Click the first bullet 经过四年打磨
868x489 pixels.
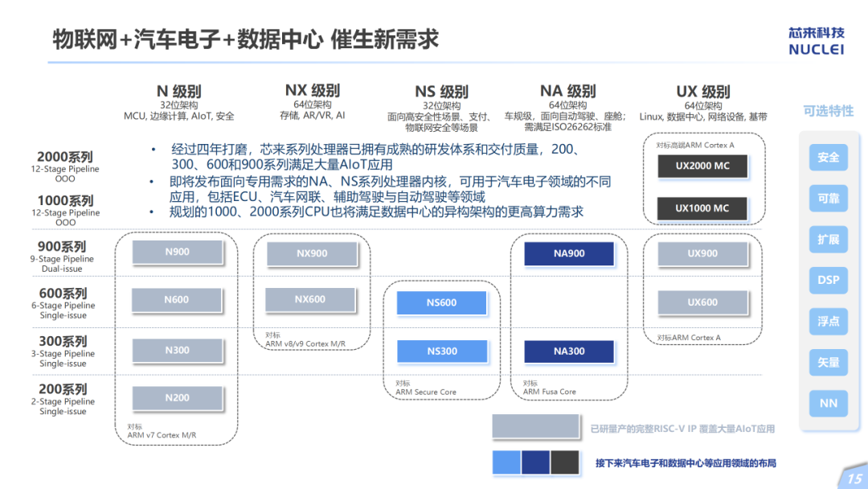[x=375, y=157]
